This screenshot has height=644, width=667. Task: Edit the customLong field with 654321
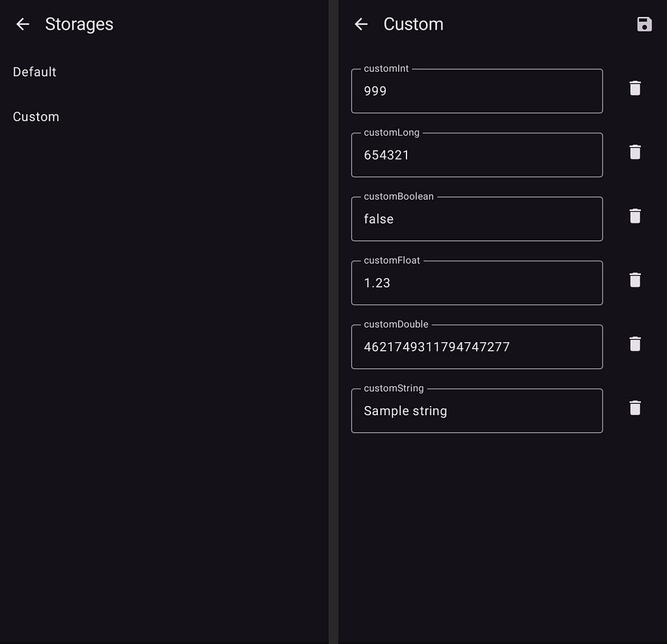[476, 154]
